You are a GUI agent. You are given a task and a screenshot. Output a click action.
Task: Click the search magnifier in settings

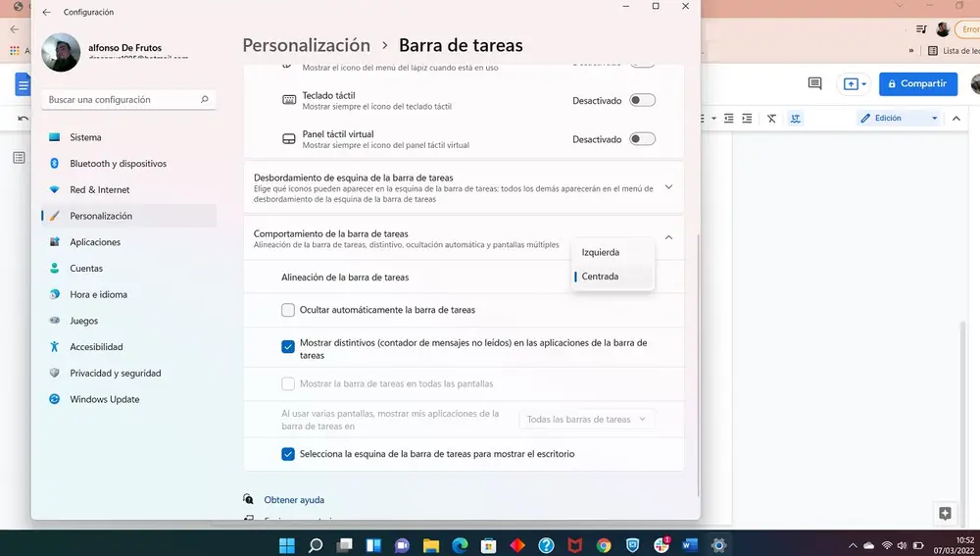click(x=205, y=99)
